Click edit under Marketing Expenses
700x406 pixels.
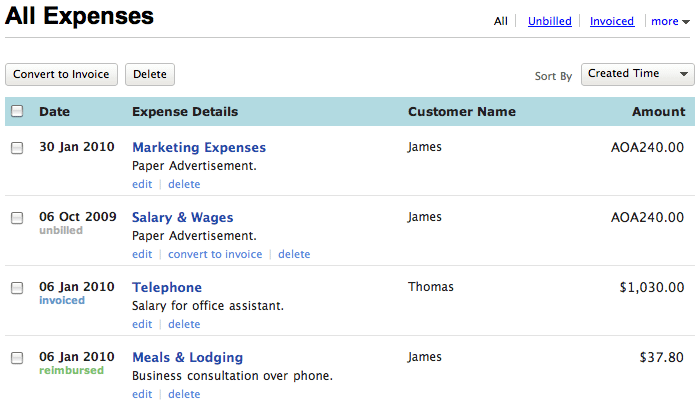(x=142, y=184)
